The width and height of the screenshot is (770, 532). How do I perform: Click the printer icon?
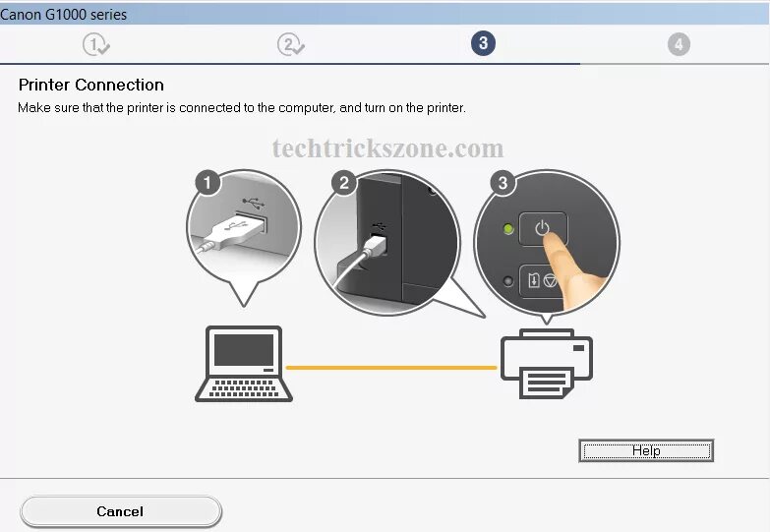[547, 364]
